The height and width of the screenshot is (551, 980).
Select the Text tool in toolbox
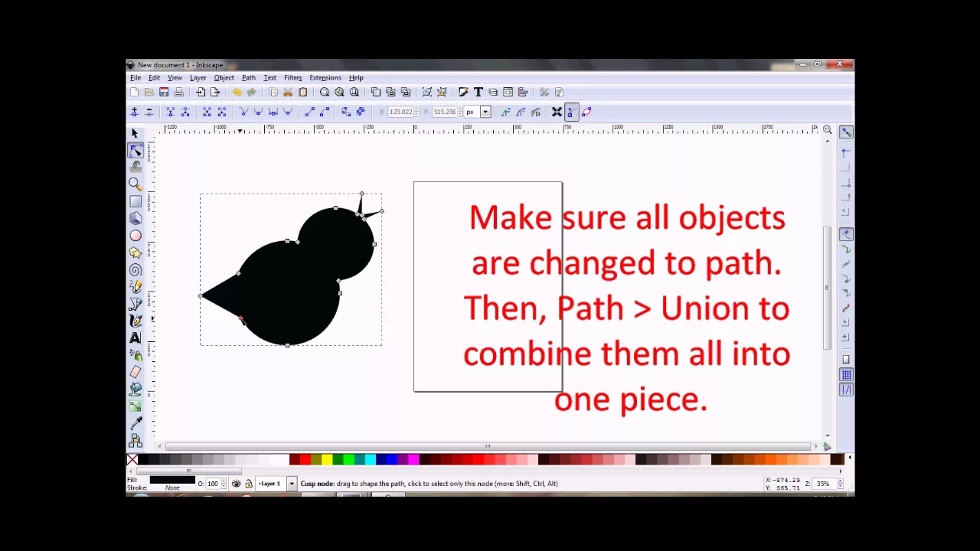136,337
